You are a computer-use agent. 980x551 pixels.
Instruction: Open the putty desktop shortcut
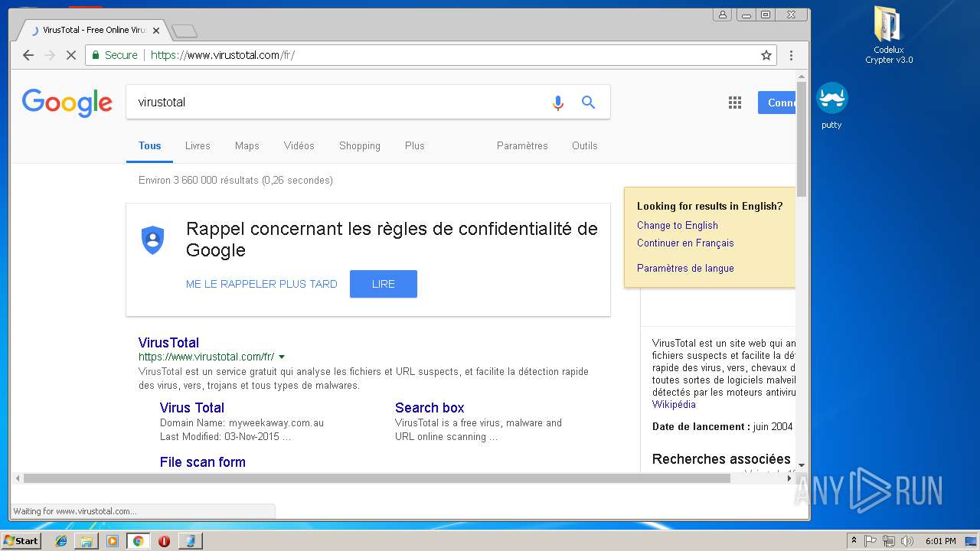pos(831,106)
